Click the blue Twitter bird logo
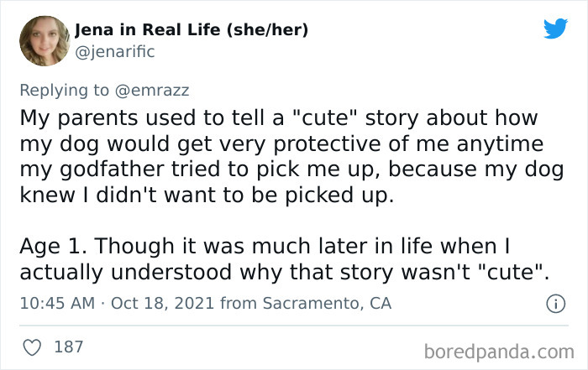 coord(555,29)
